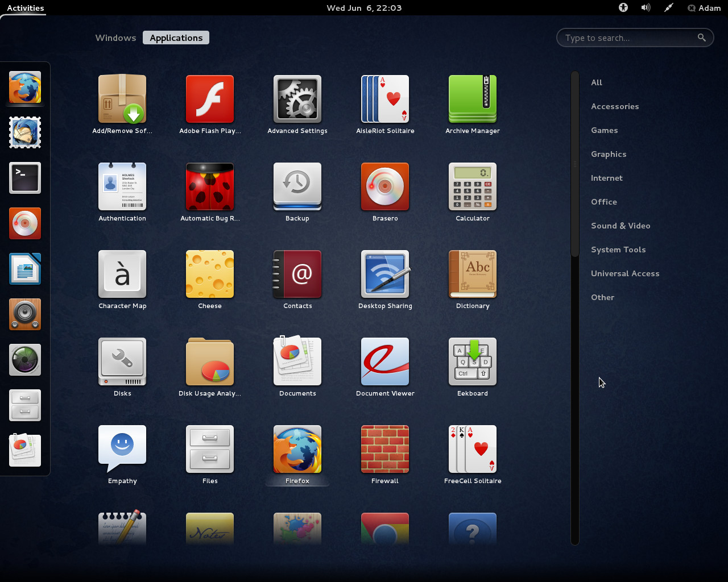Select the Applications tab
Viewport: 728px width, 582px height.
pos(176,38)
